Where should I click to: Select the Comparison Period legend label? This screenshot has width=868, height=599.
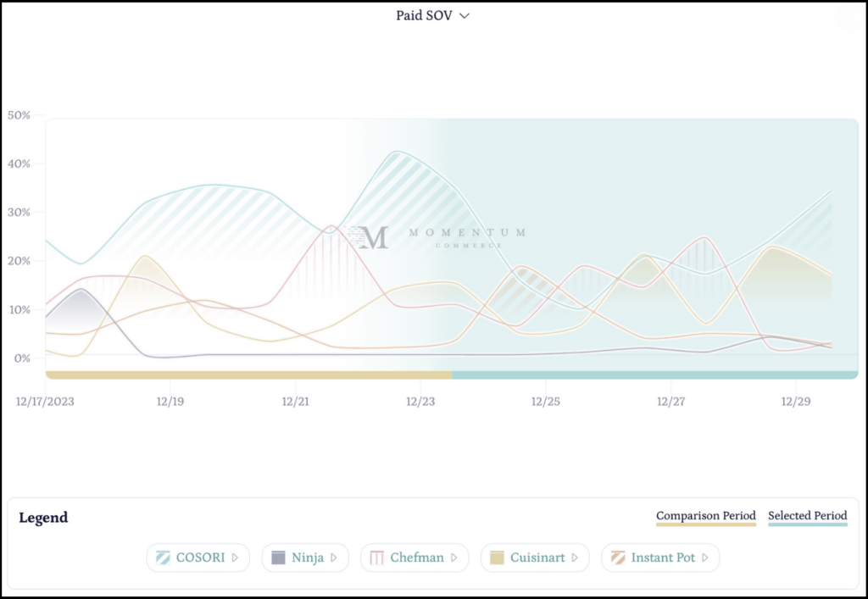(705, 516)
